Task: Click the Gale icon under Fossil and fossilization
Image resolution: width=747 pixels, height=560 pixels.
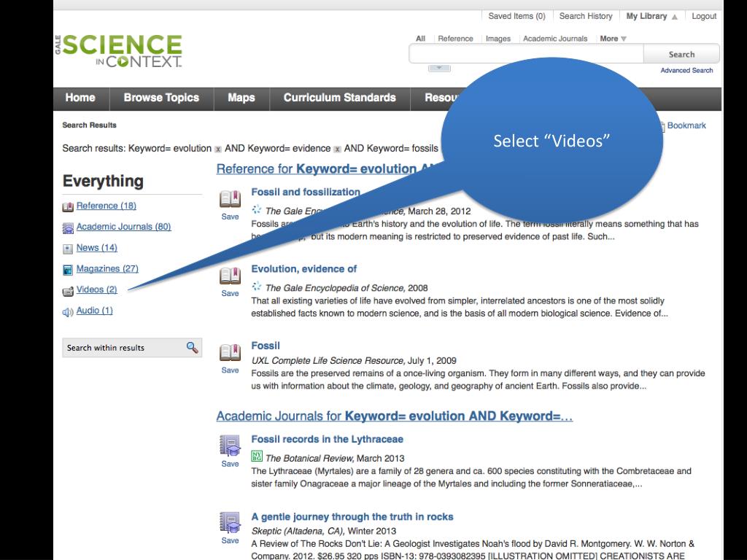Action: 256,209
